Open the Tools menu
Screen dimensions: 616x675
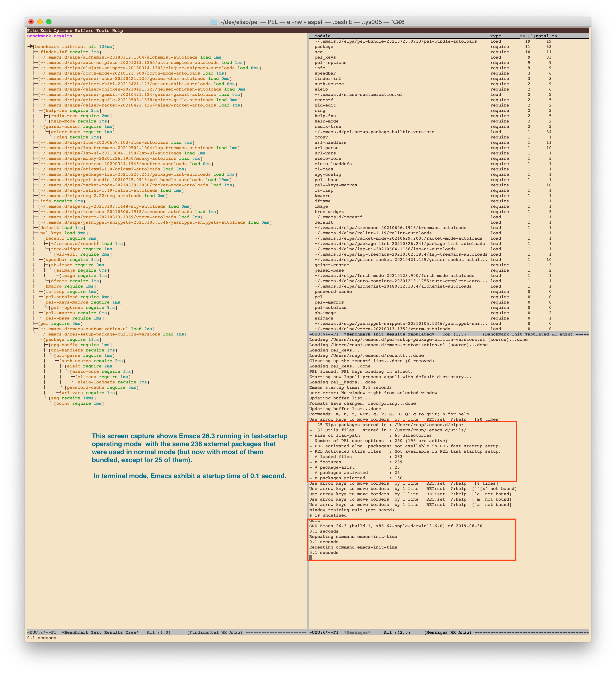pos(103,30)
